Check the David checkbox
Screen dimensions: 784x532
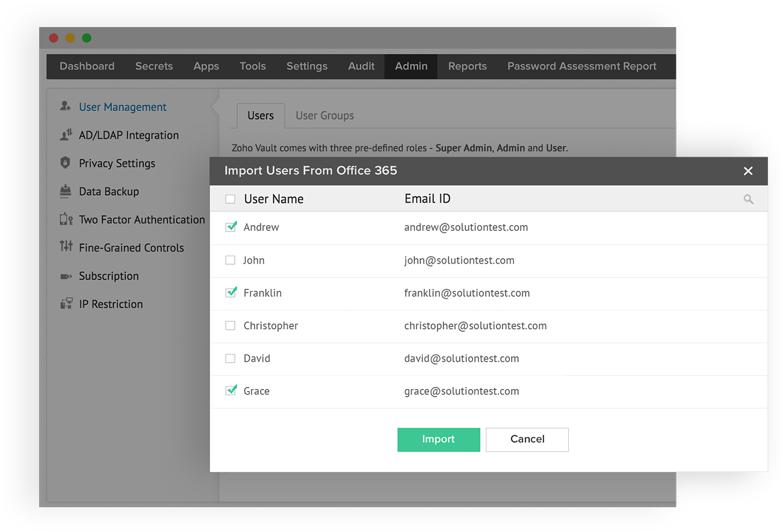[x=230, y=359]
